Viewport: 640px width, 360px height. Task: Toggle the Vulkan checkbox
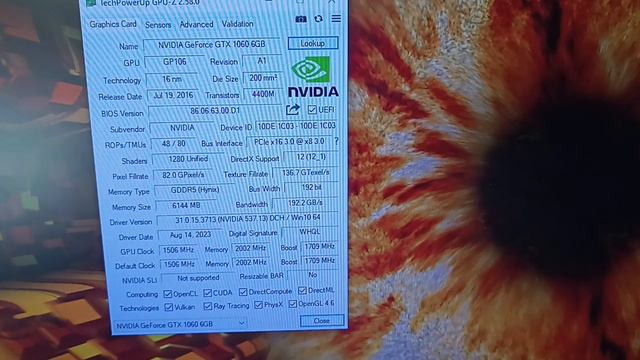(x=169, y=307)
